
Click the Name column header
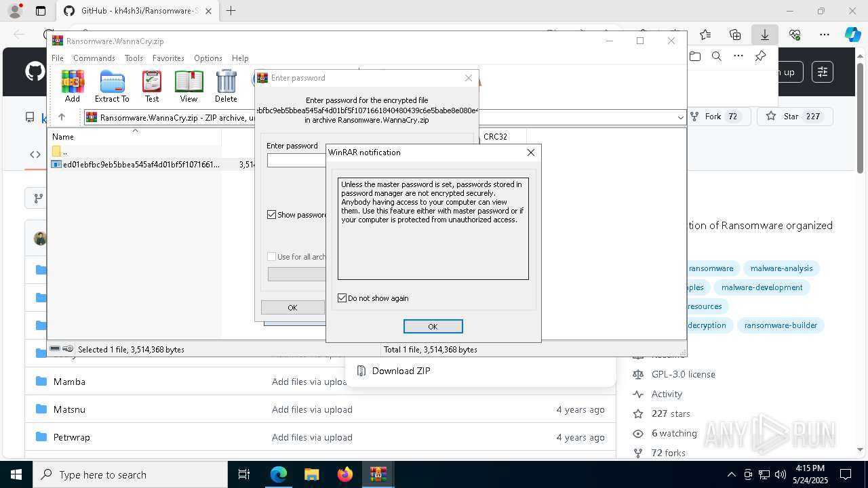pos(136,137)
